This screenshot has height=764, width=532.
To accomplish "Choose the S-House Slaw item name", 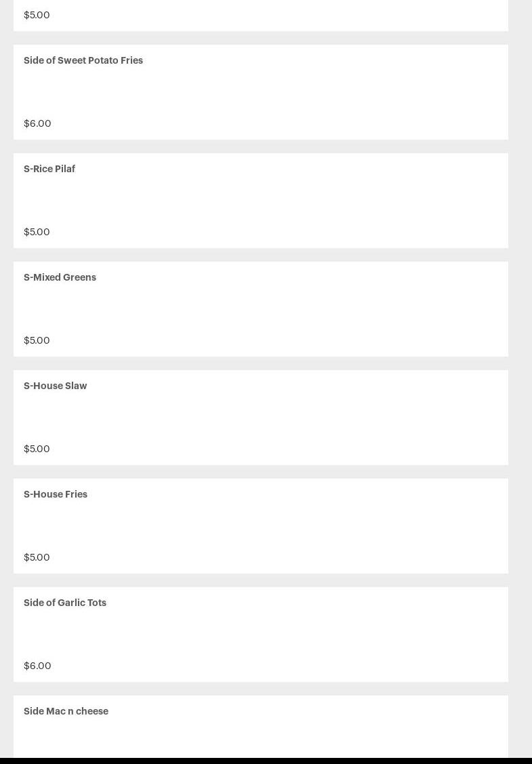I will point(55,386).
